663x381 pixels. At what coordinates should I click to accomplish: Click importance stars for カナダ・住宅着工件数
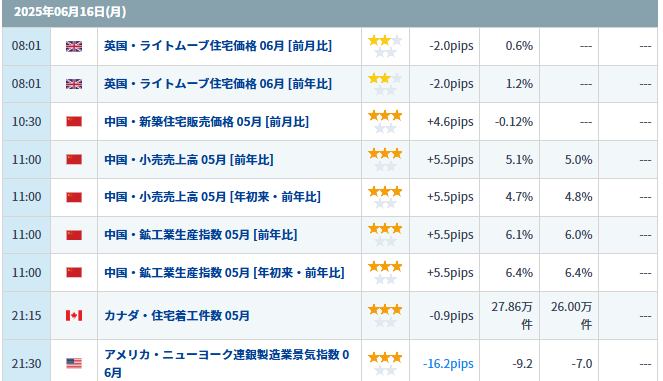tap(385, 315)
